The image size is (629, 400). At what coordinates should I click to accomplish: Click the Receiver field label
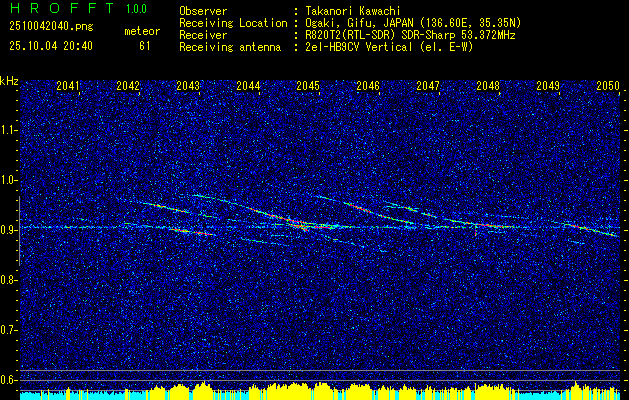tap(203, 35)
